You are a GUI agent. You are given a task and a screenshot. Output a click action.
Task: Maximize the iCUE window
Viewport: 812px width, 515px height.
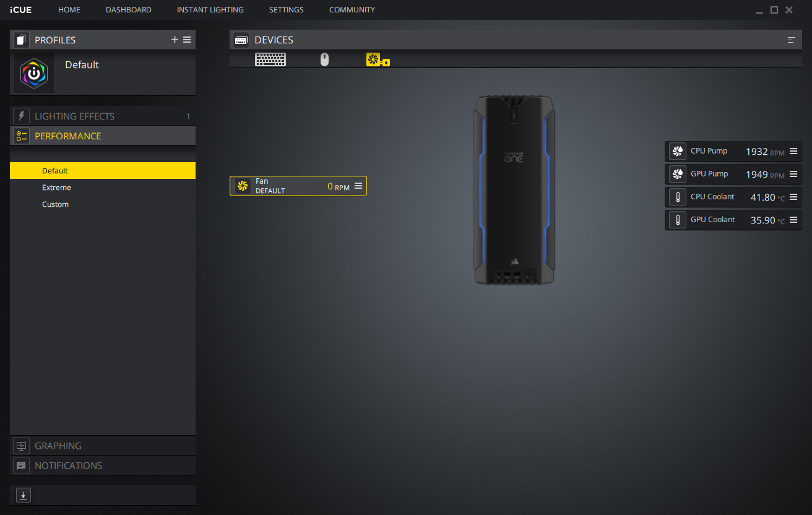[774, 10]
